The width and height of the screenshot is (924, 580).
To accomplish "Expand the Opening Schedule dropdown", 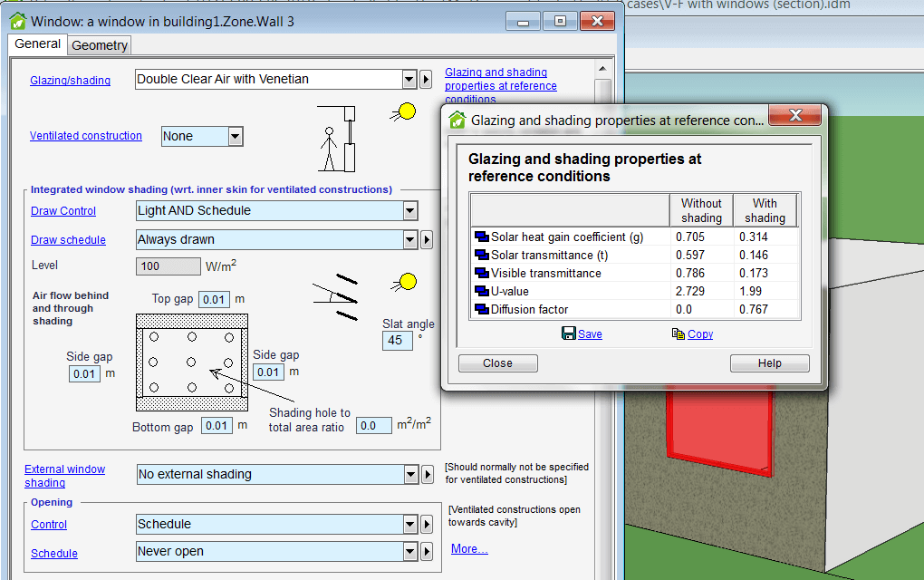I will 410,552.
